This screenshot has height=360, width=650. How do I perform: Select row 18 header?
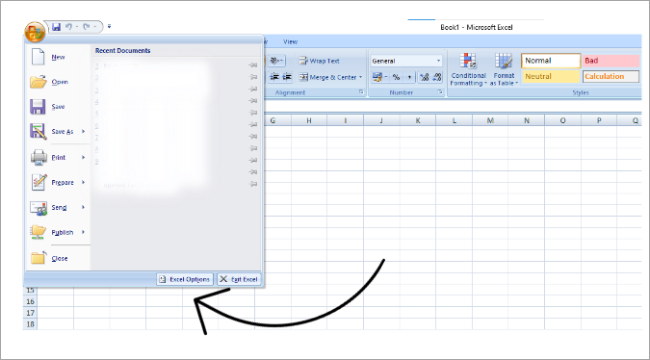point(30,324)
